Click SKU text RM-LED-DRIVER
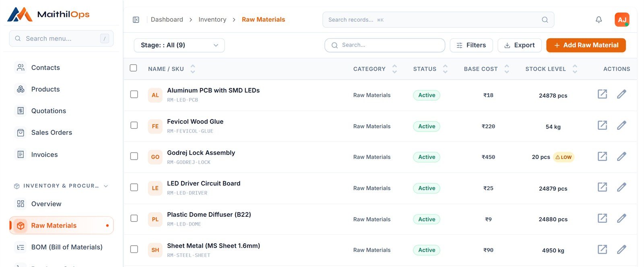Viewport: 644px width, 267px height. point(187,193)
